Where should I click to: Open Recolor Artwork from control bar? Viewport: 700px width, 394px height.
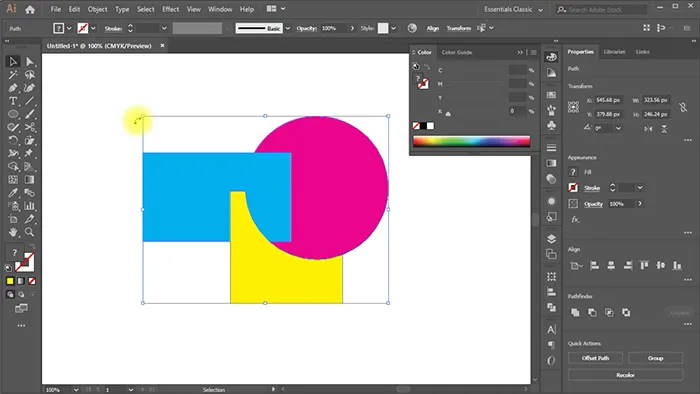point(412,28)
